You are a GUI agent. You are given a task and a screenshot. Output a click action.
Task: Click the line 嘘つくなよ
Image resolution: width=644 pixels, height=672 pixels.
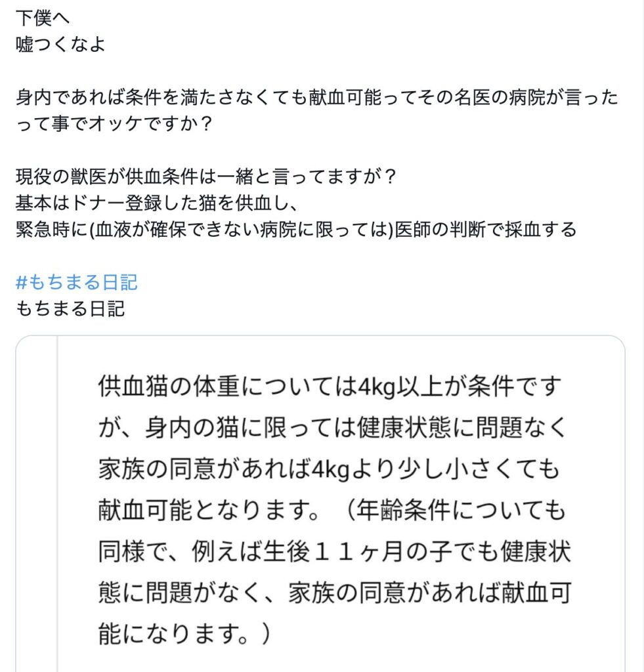coord(60,44)
